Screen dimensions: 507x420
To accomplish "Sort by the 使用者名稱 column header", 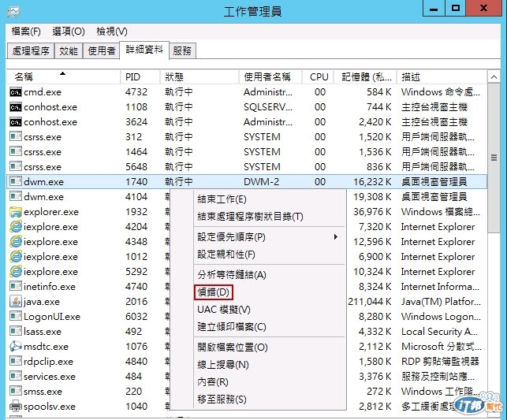I will coord(270,77).
